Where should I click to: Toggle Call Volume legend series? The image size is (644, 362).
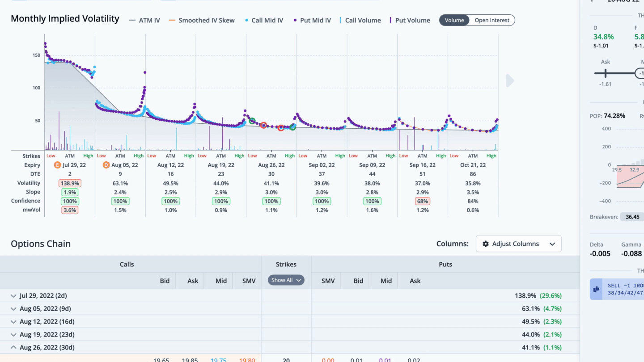(x=360, y=20)
